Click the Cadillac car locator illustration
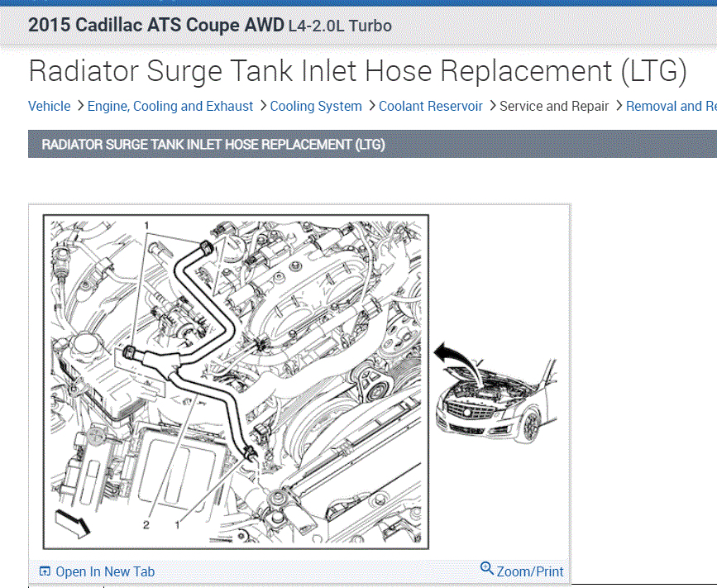Screen dimensions: 717x588 pyautogui.click(x=495, y=393)
